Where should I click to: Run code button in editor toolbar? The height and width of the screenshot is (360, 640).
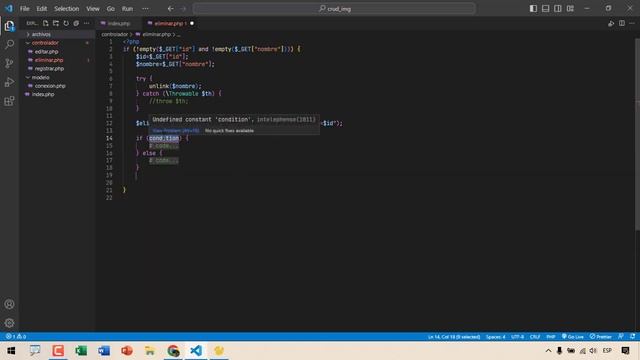click(x=611, y=23)
